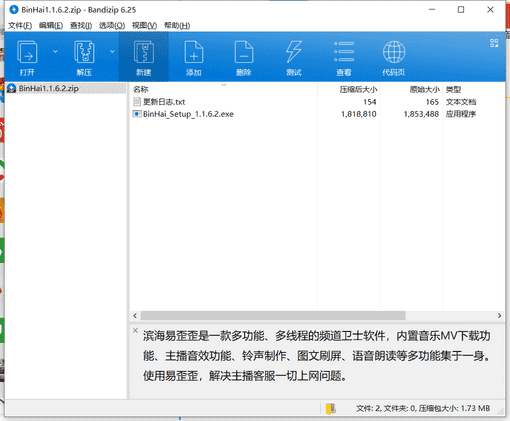Click the Bandizip logo in title bar
This screenshot has width=510, height=421.
[x=14, y=10]
